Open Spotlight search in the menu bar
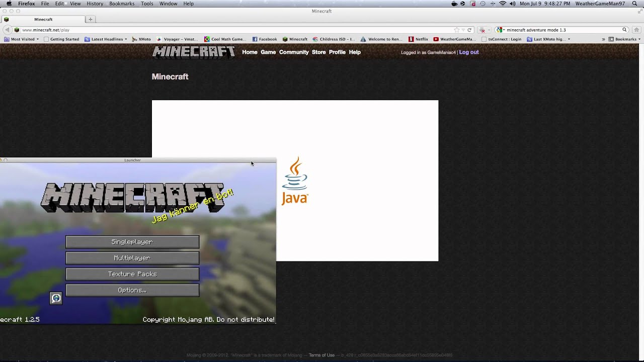This screenshot has height=362, width=644. 634,4
